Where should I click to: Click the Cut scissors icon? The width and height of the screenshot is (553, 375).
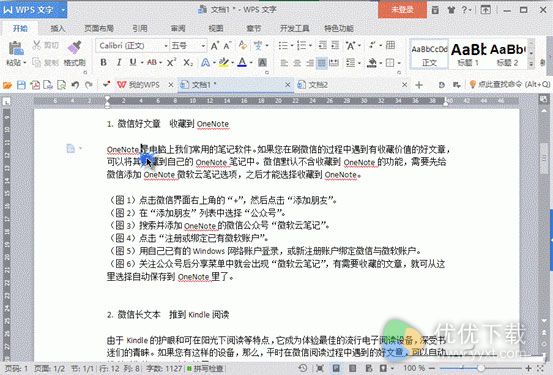pyautogui.click(x=37, y=45)
